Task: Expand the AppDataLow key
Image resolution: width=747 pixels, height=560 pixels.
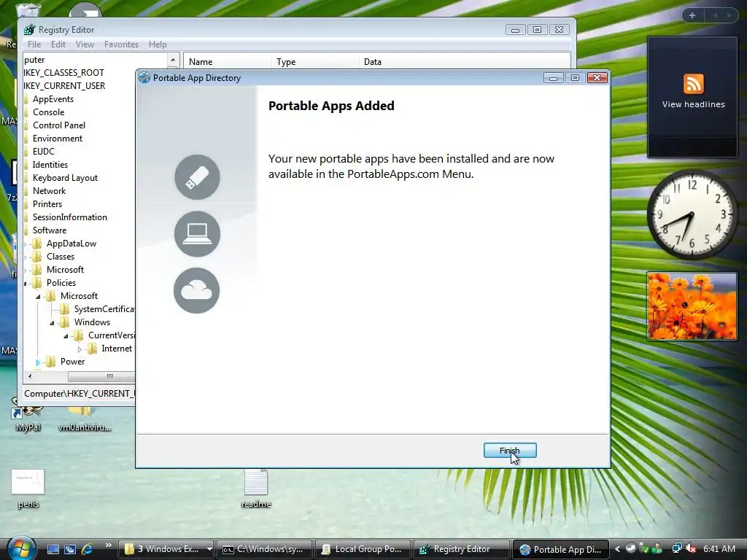Action: [26, 244]
